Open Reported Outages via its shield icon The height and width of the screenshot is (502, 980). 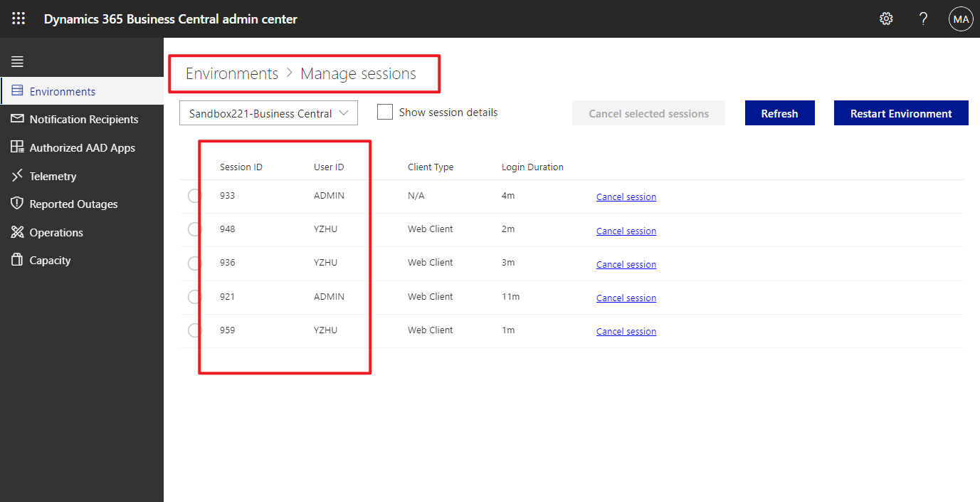pos(17,204)
